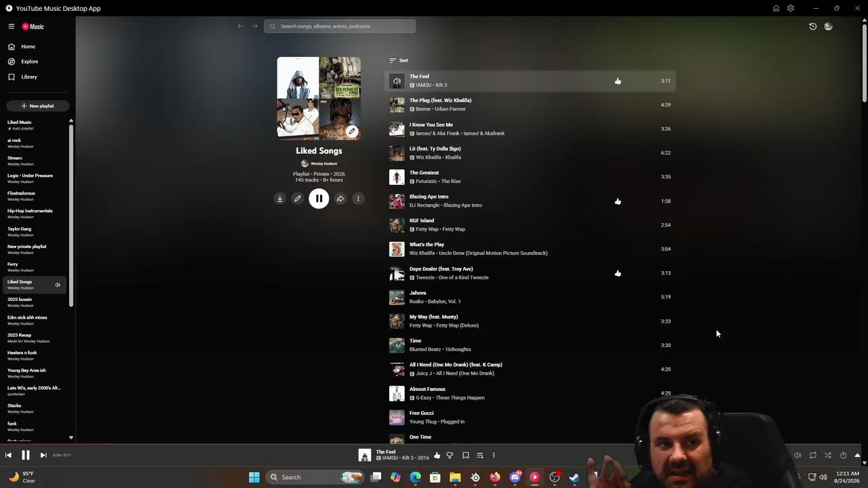The image size is (868, 488).
Task: Unlike The Feel in the track list
Action: coord(618,81)
